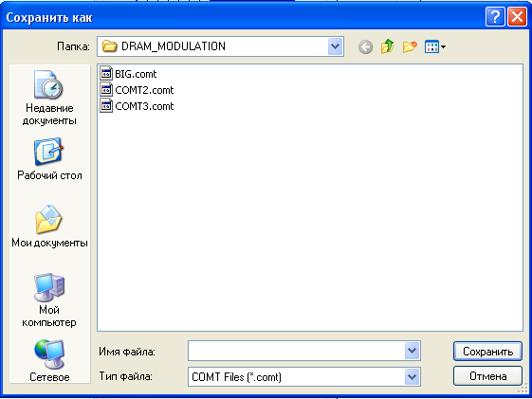Open Недавние документы location
Screen dimensions: 532x399
pyautogui.click(x=49, y=98)
